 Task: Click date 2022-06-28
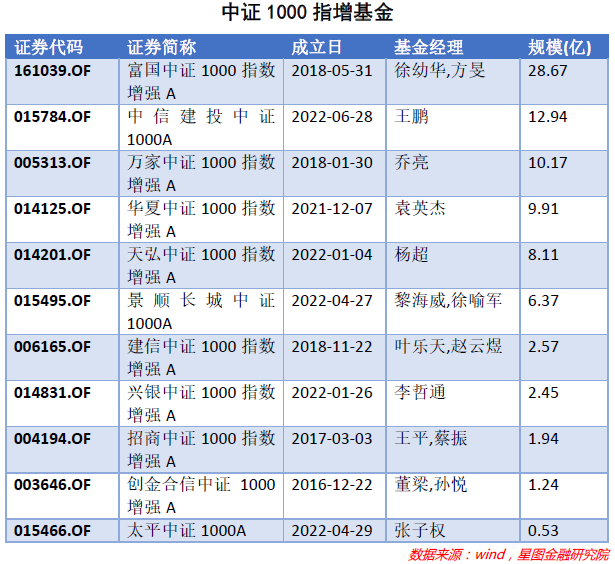332,117
